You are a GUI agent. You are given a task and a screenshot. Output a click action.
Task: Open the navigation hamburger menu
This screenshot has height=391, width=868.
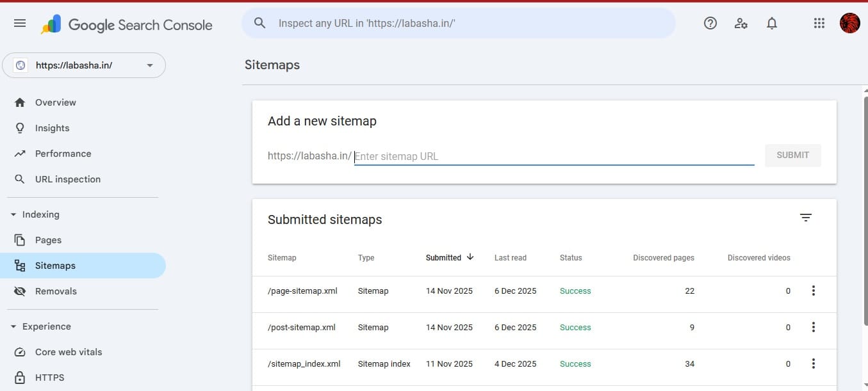19,23
